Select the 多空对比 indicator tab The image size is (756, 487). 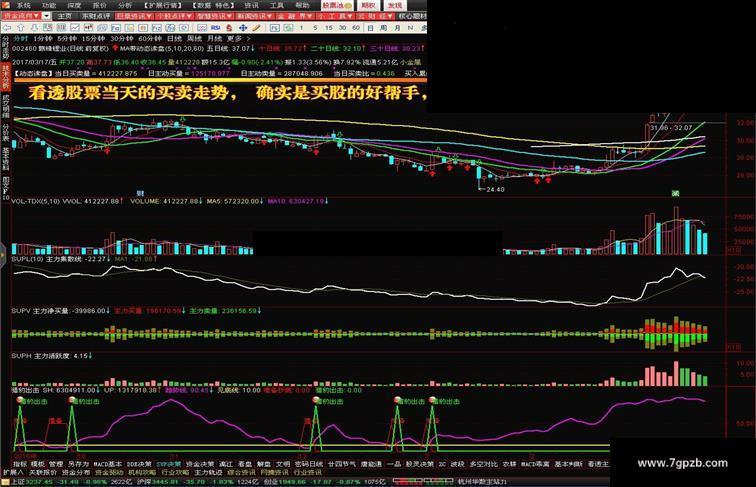click(x=484, y=464)
